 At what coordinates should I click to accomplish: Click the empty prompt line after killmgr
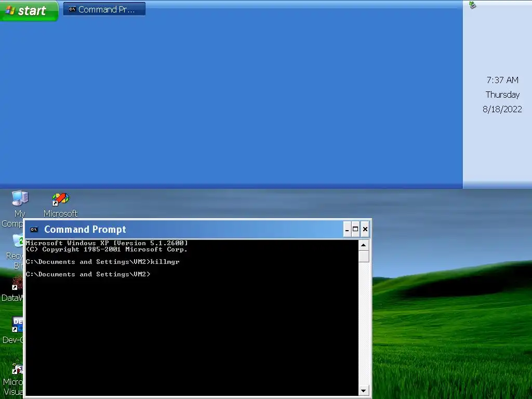coord(88,274)
